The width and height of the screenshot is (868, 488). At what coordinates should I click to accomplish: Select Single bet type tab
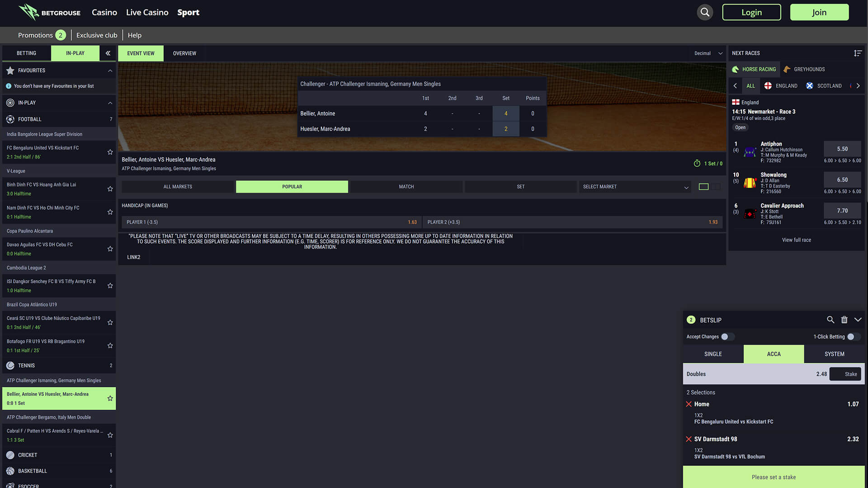coord(713,354)
